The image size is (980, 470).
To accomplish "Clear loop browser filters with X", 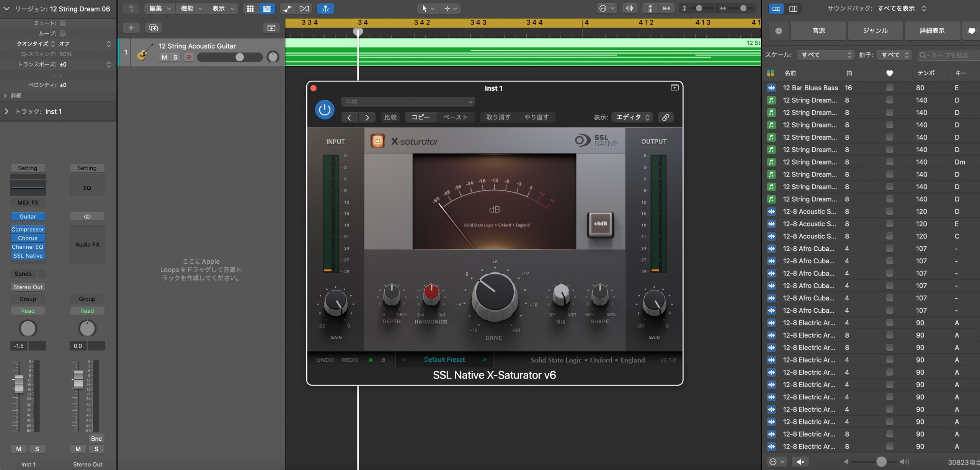I will (x=779, y=31).
